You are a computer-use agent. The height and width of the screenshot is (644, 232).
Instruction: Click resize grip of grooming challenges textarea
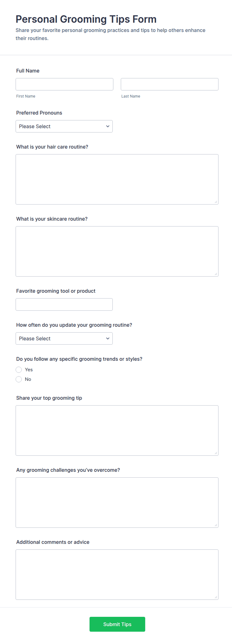pos(216,525)
